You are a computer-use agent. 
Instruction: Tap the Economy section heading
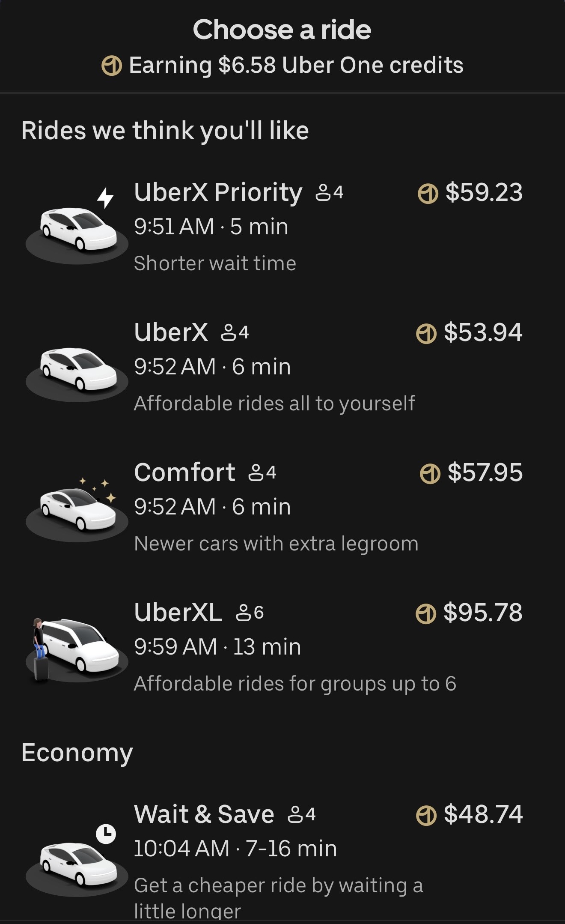[77, 753]
